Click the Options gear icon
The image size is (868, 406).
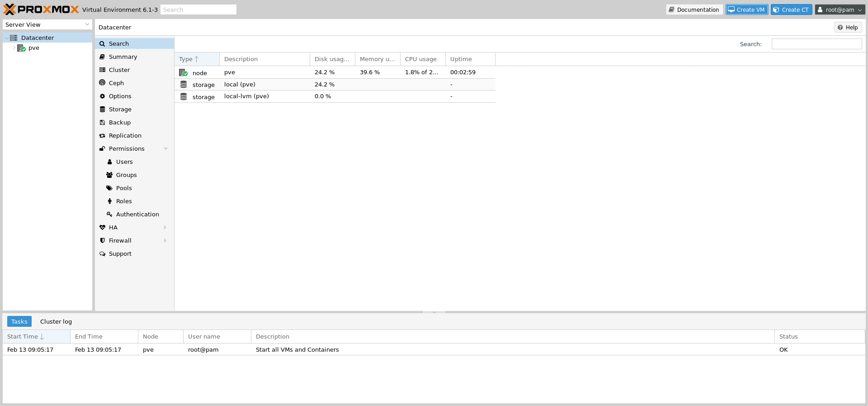(x=102, y=96)
